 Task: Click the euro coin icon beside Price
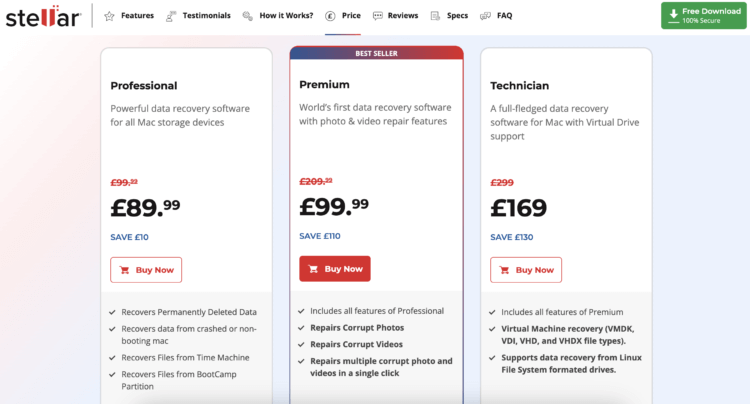click(330, 16)
